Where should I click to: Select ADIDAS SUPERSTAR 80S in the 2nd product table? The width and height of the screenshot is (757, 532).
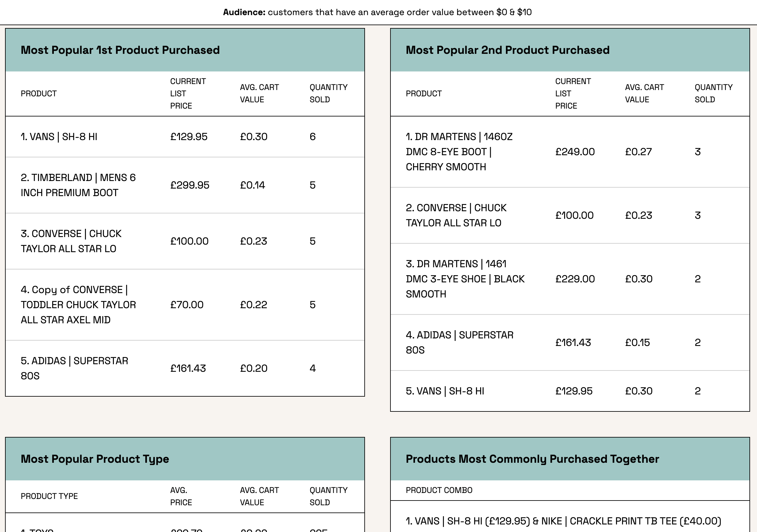click(459, 342)
